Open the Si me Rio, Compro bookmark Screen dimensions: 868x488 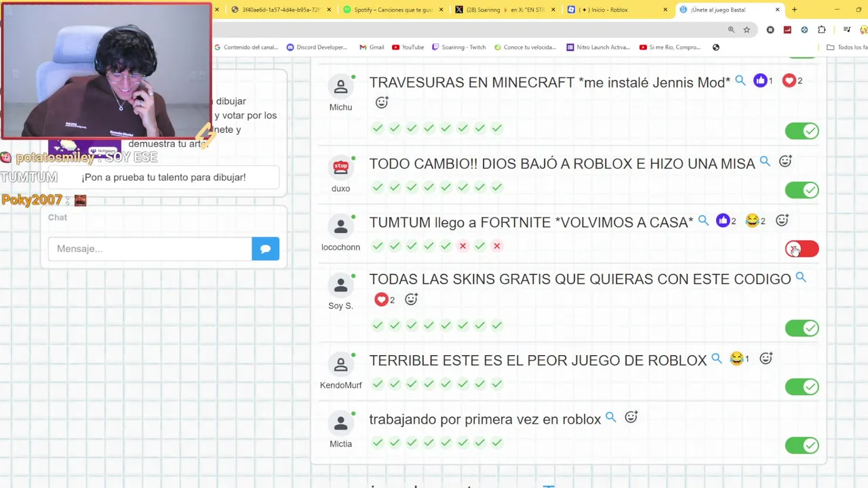(x=669, y=47)
